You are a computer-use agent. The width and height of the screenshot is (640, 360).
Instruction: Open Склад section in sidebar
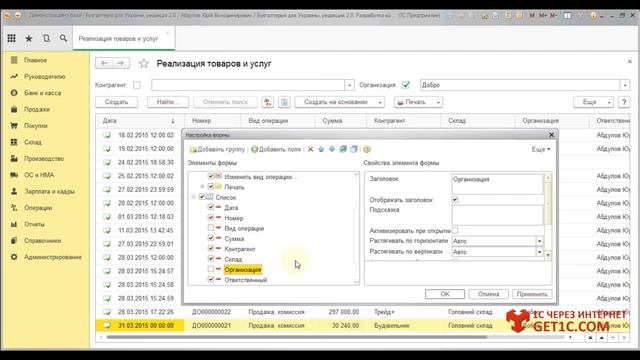tap(32, 142)
